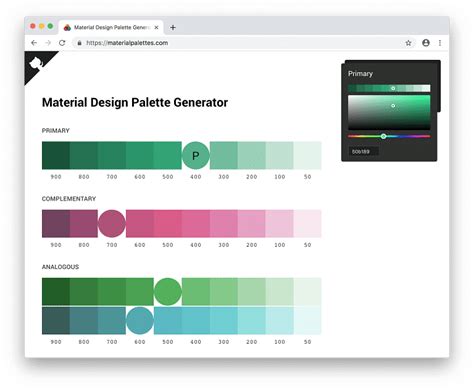
Task: Select complementary 700 circular pink swatch
Action: 112,223
